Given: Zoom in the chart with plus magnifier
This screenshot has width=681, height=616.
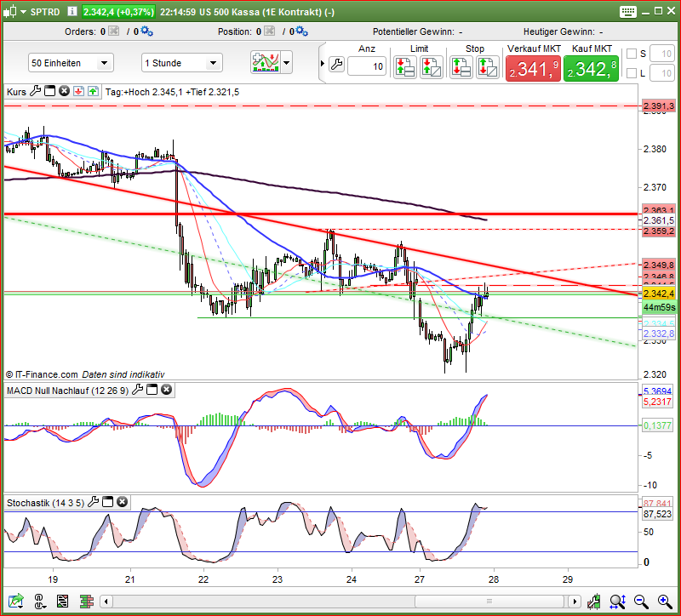Looking at the screenshot, I should [x=665, y=602].
